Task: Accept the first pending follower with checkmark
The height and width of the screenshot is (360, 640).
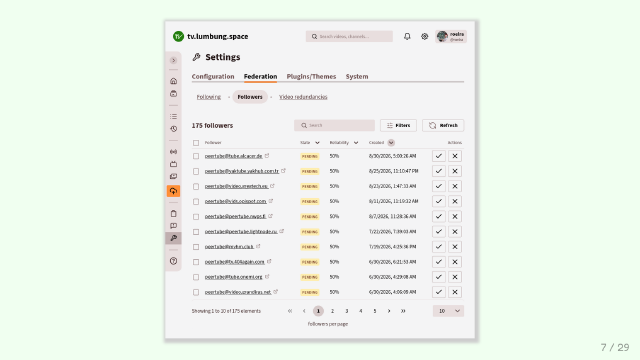Action: coord(439,156)
